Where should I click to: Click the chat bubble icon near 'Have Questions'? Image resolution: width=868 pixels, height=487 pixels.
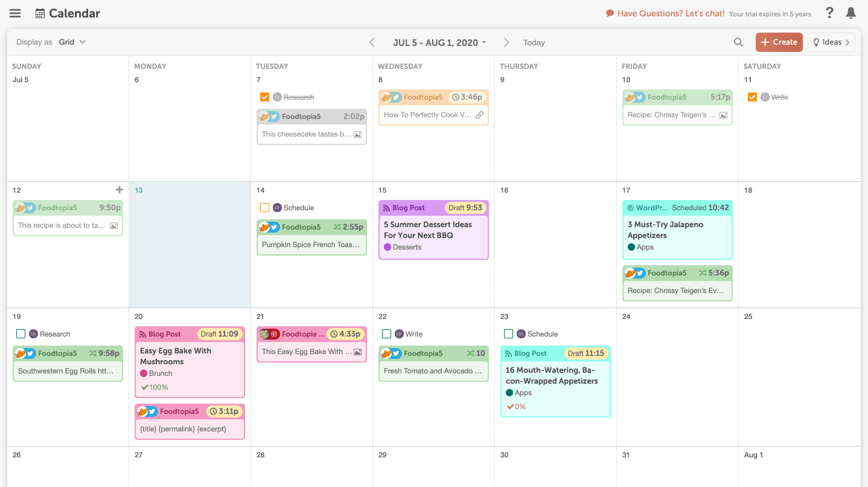click(x=609, y=13)
